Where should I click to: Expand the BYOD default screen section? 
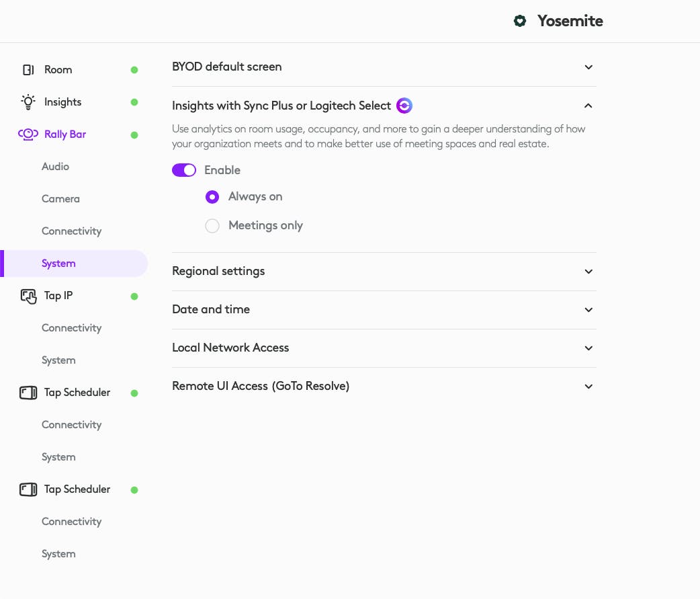coord(588,67)
